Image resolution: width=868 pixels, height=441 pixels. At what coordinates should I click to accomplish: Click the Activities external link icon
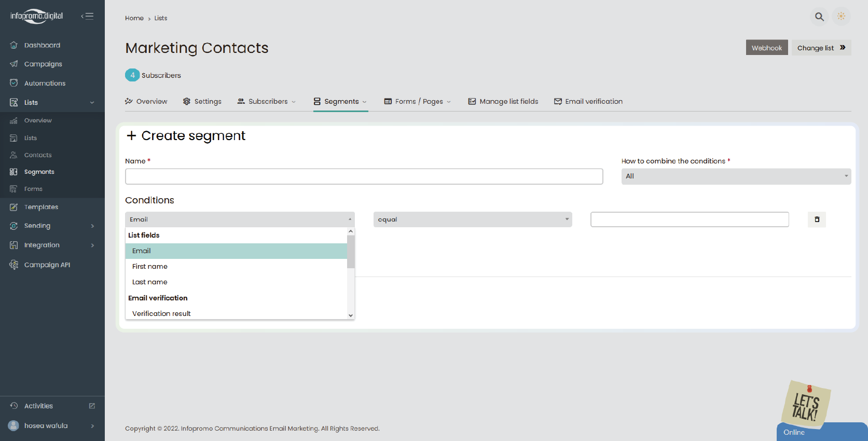tap(92, 406)
